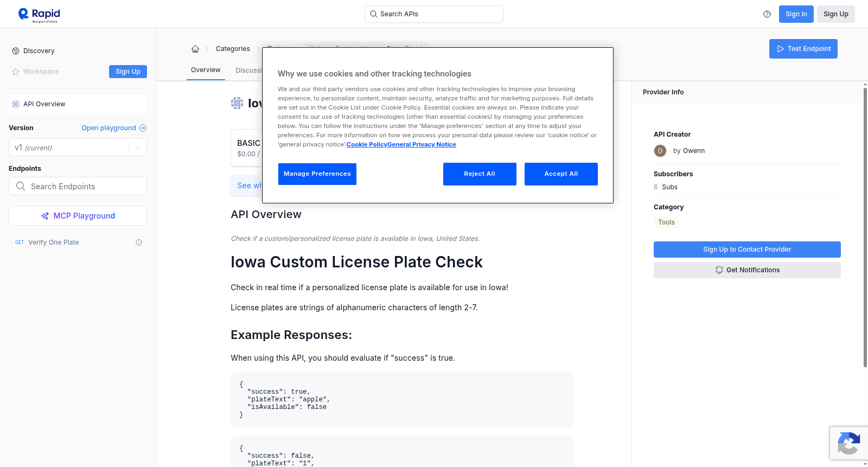Click the Sign In button
Viewport: 868px width, 467px height.
tap(796, 14)
